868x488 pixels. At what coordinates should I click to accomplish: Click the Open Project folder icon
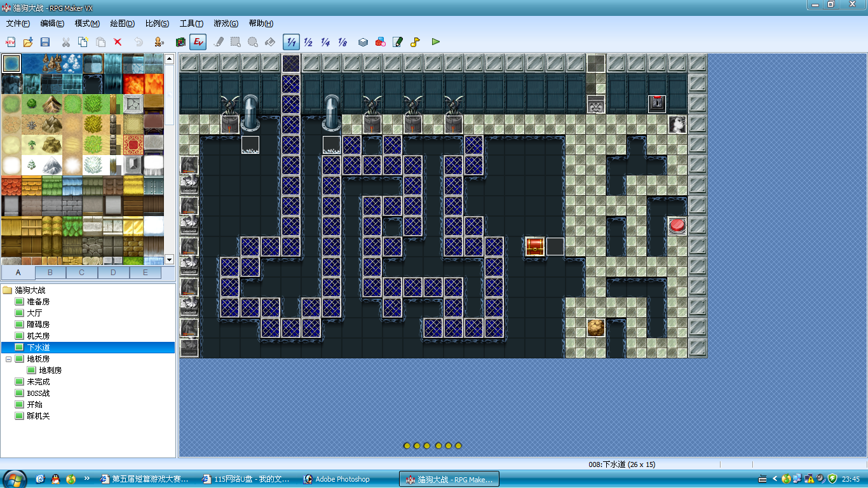28,42
